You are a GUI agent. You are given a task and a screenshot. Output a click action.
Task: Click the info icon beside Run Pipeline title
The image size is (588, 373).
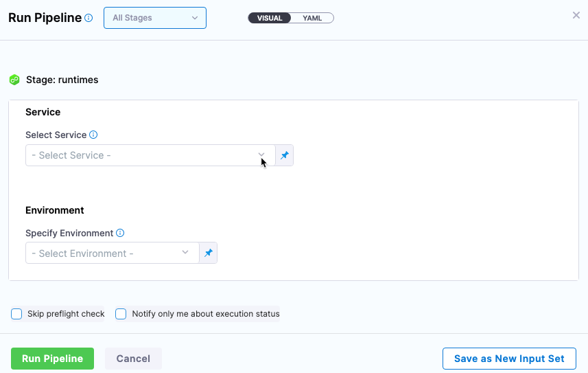[89, 19]
